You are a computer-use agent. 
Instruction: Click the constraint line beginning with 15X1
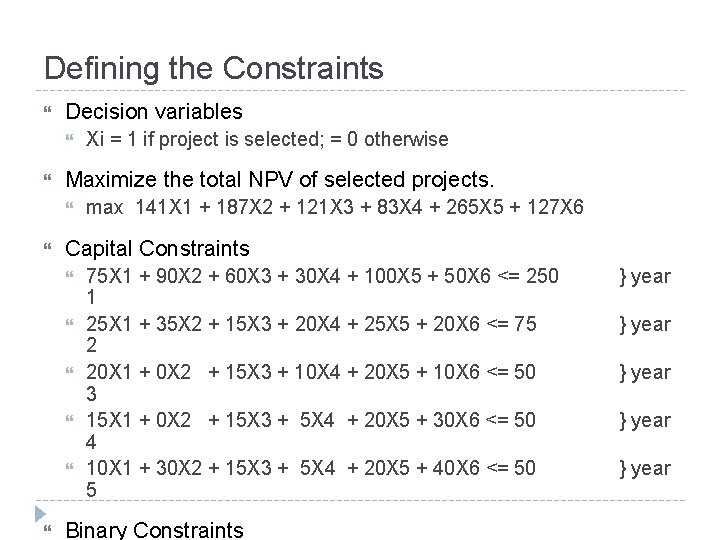click(311, 420)
